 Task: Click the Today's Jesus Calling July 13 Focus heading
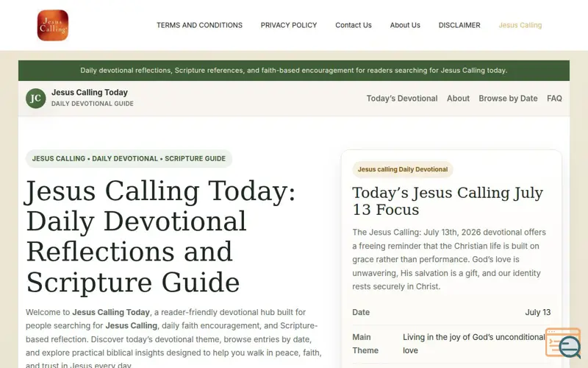(448, 201)
